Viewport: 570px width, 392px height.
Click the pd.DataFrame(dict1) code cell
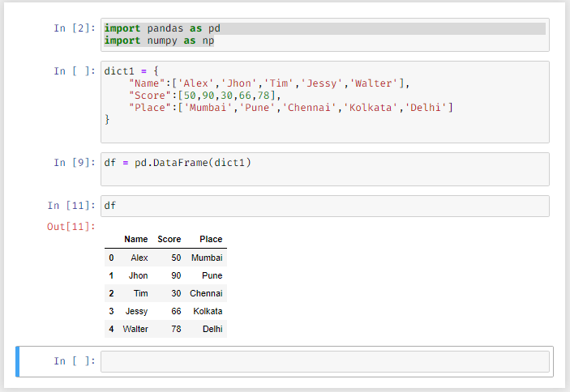pos(324,169)
